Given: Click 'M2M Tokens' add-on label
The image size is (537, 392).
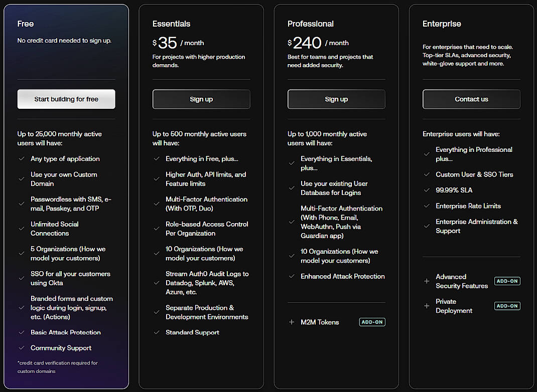Looking at the screenshot, I should coord(320,322).
